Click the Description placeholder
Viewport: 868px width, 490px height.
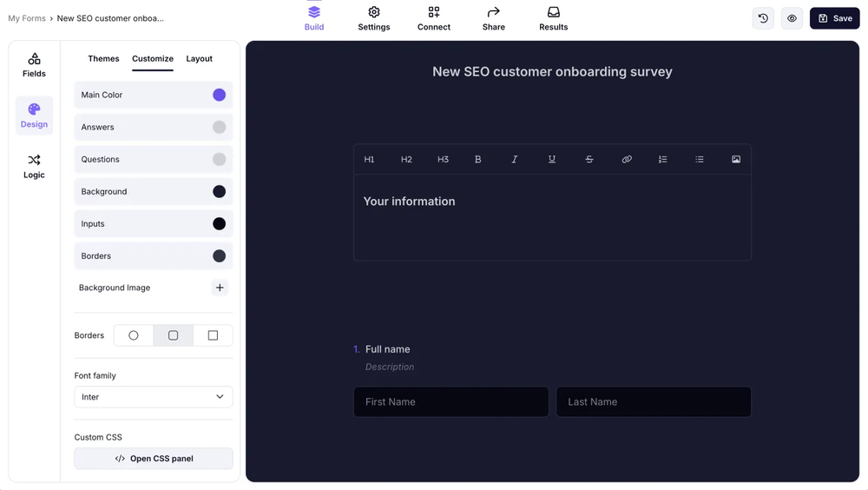tap(390, 367)
